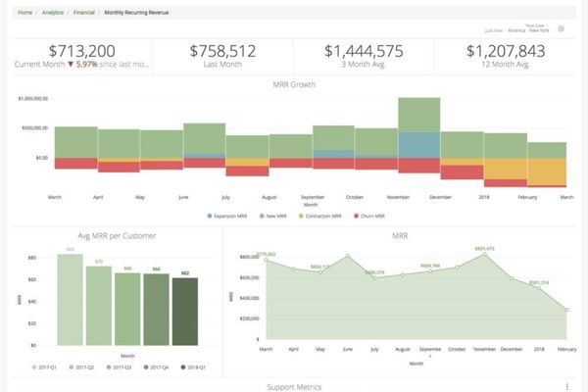Open the Analytics breadcrumb link
588x392 pixels.
(x=53, y=13)
